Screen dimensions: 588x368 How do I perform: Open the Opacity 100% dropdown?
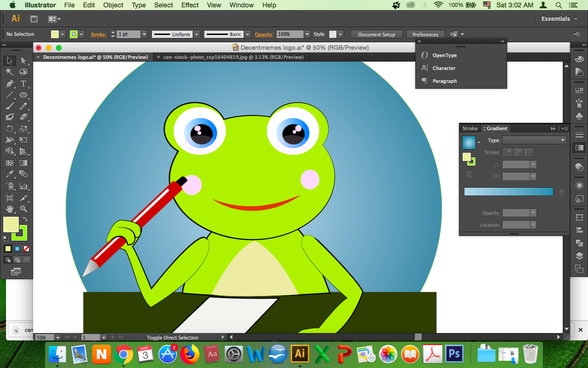click(307, 34)
